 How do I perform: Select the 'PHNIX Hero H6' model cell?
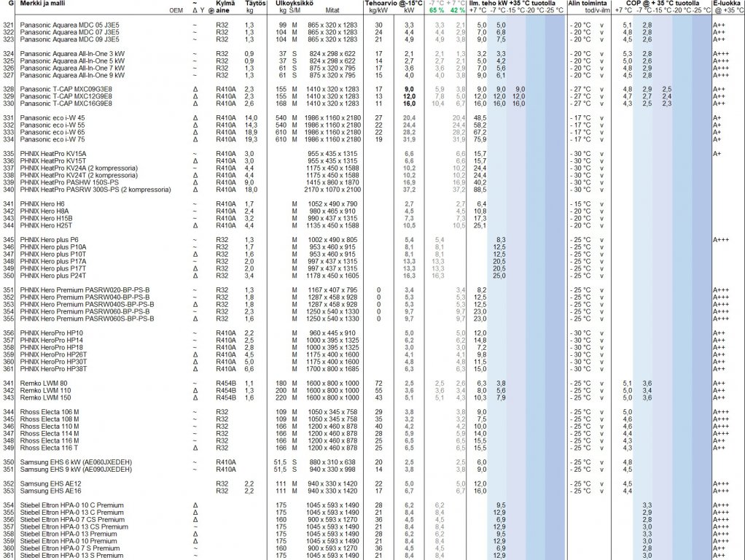click(x=42, y=204)
